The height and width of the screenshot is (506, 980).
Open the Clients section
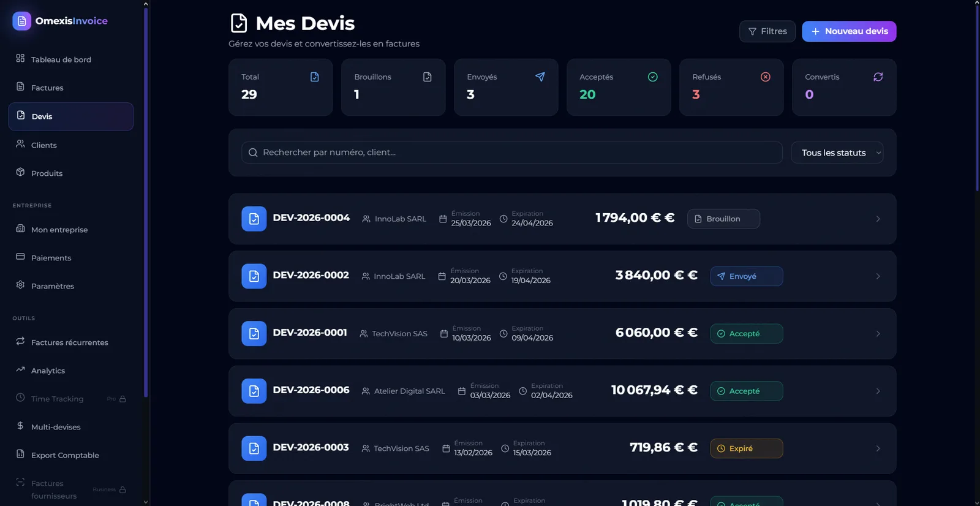pos(70,145)
